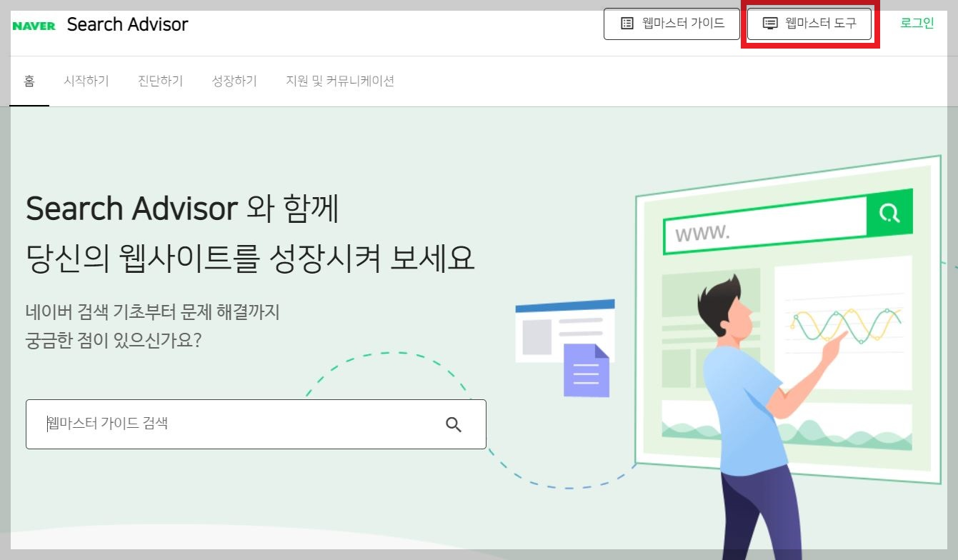
Task: Go to the 진단하기 menu
Action: [x=160, y=81]
